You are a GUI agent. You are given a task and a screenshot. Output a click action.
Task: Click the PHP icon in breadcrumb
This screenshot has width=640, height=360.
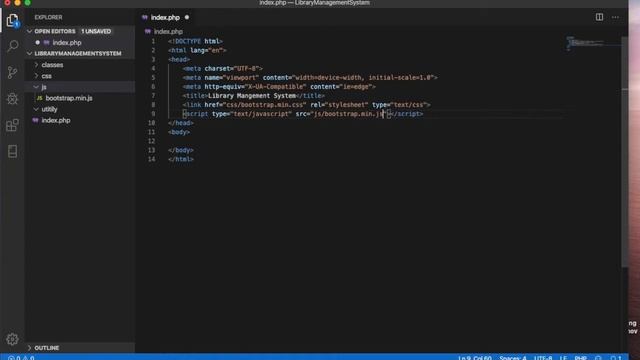148,31
